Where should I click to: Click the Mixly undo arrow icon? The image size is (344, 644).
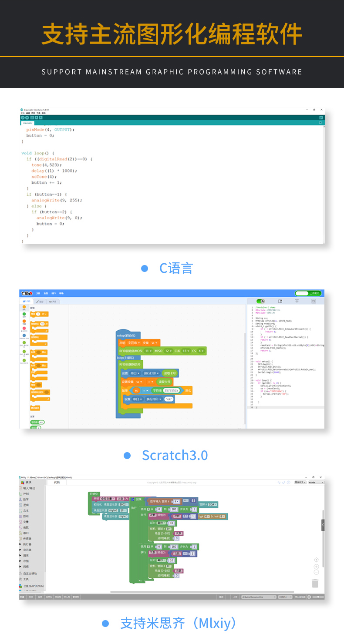tap(279, 483)
